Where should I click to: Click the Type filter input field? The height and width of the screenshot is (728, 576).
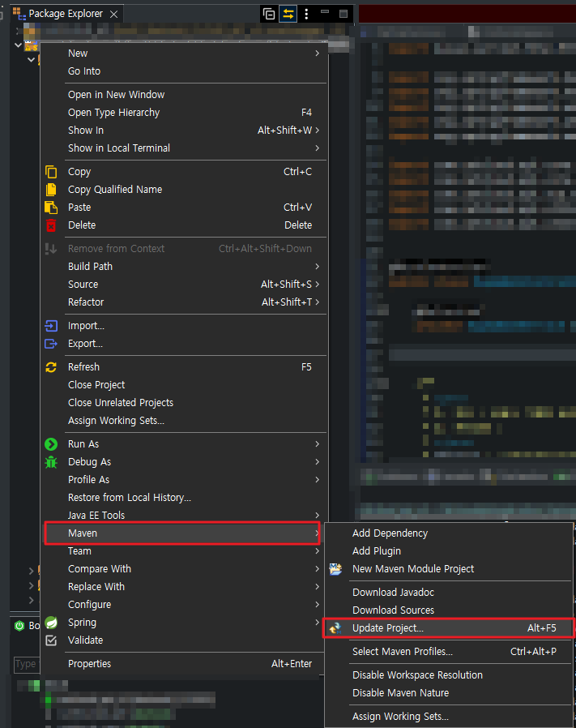27,665
